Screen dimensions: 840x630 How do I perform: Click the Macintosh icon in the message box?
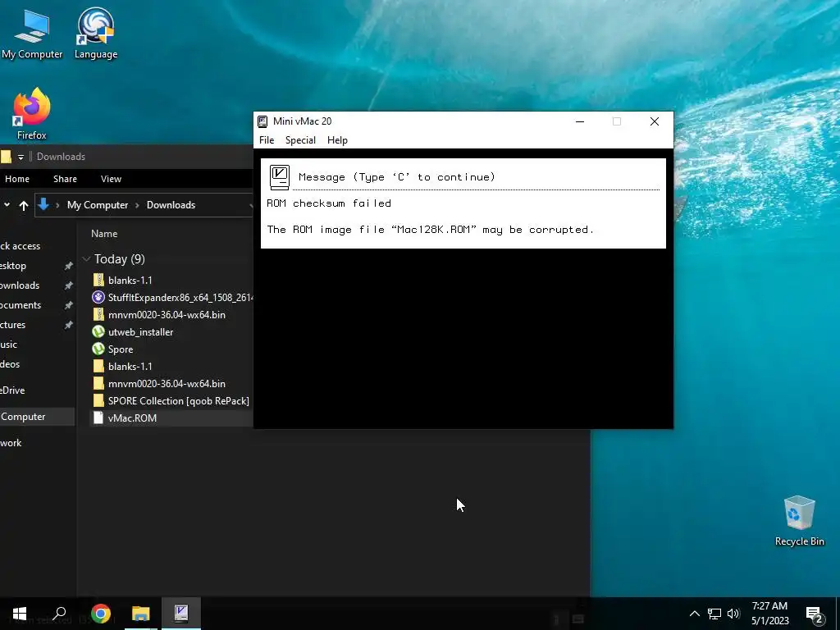(280, 177)
